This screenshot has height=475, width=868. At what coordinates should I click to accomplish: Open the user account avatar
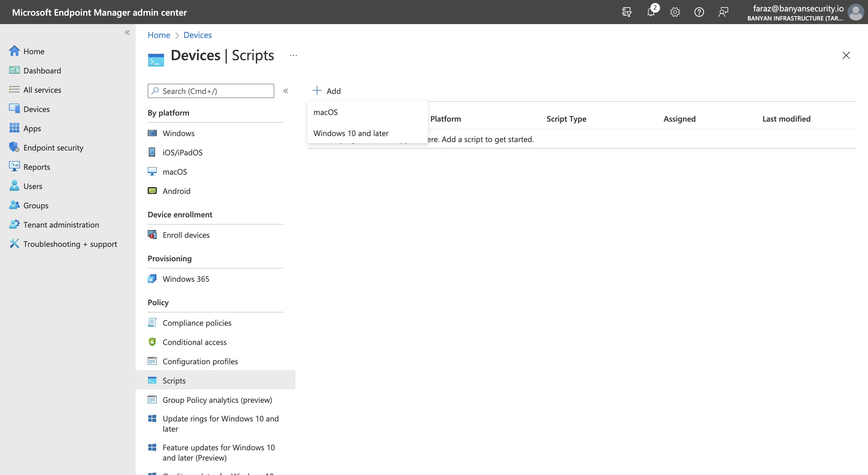coord(855,12)
